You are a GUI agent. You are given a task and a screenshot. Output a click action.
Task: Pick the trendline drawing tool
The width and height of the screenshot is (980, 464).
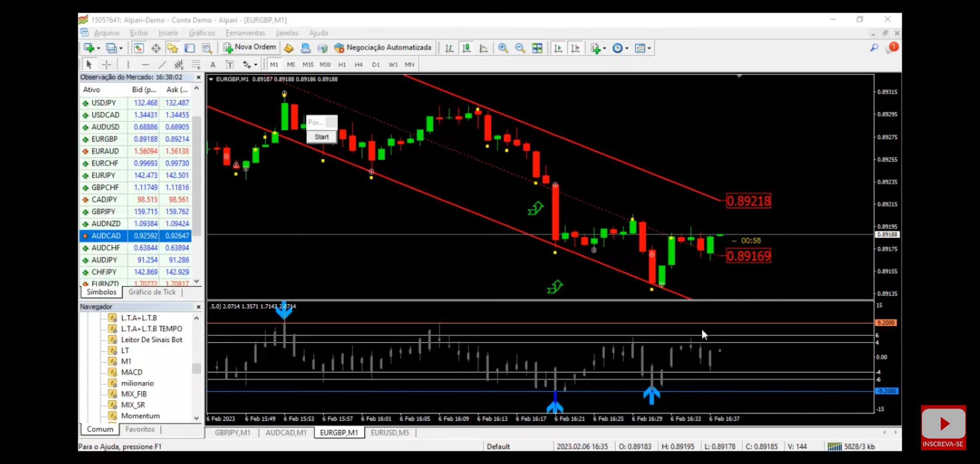click(x=162, y=64)
